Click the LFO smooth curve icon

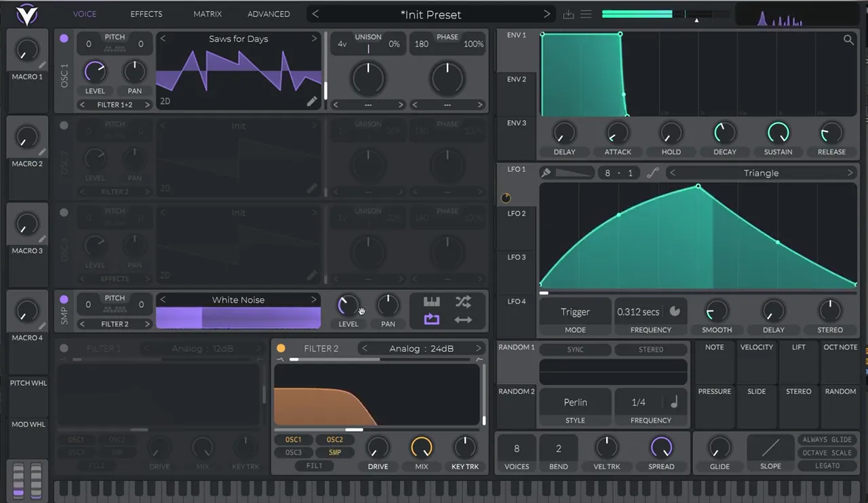tap(652, 173)
